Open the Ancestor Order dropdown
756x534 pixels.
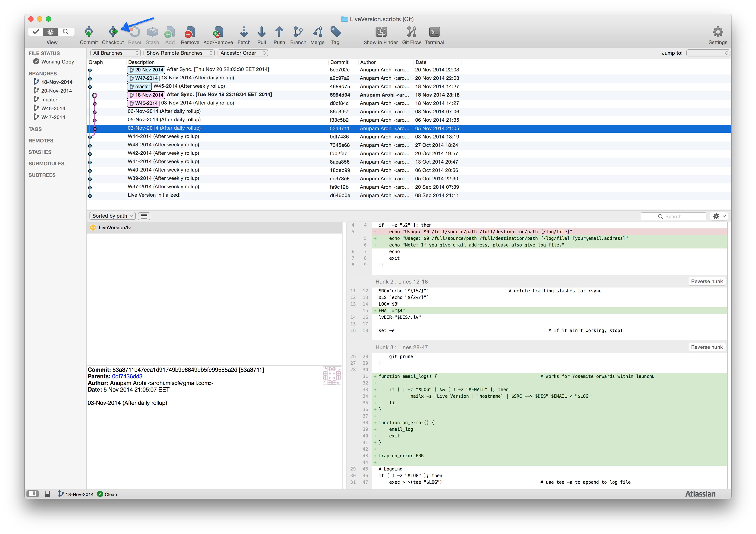(x=243, y=53)
